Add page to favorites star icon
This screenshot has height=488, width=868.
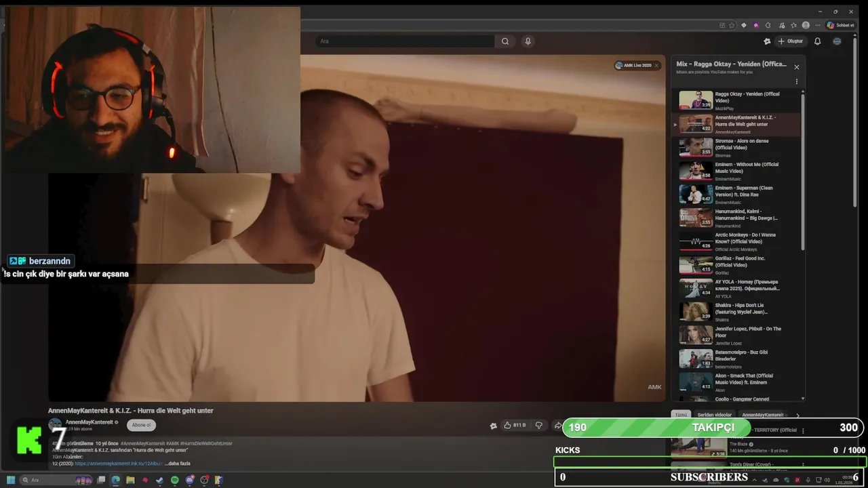[732, 25]
